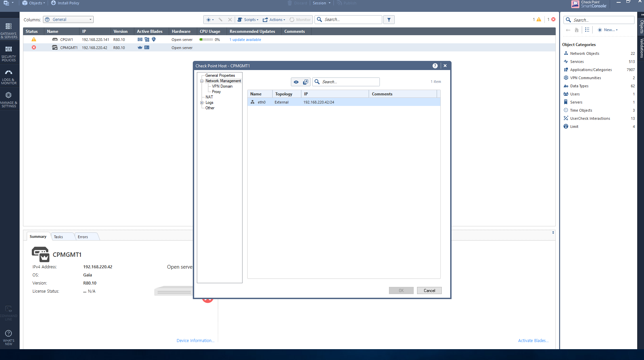This screenshot has width=644, height=360.
Task: Open the New object dropdown
Action: pos(607,30)
